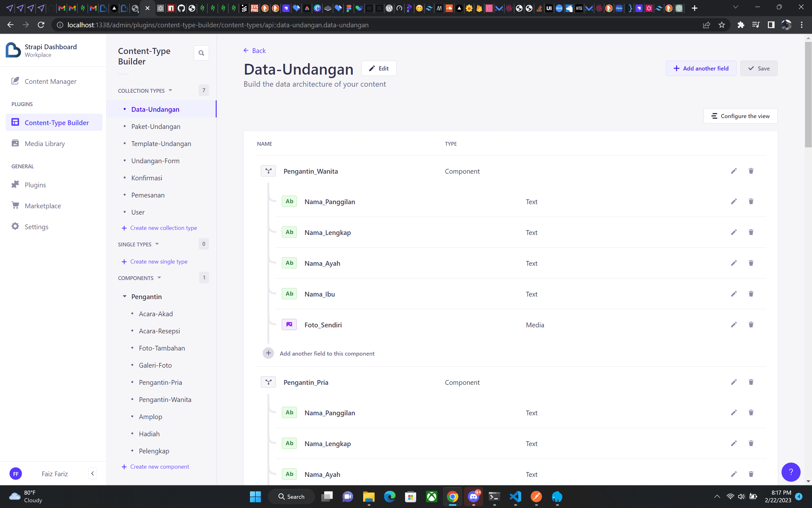Click Pengantin_Pria component type icon

pyautogui.click(x=268, y=382)
